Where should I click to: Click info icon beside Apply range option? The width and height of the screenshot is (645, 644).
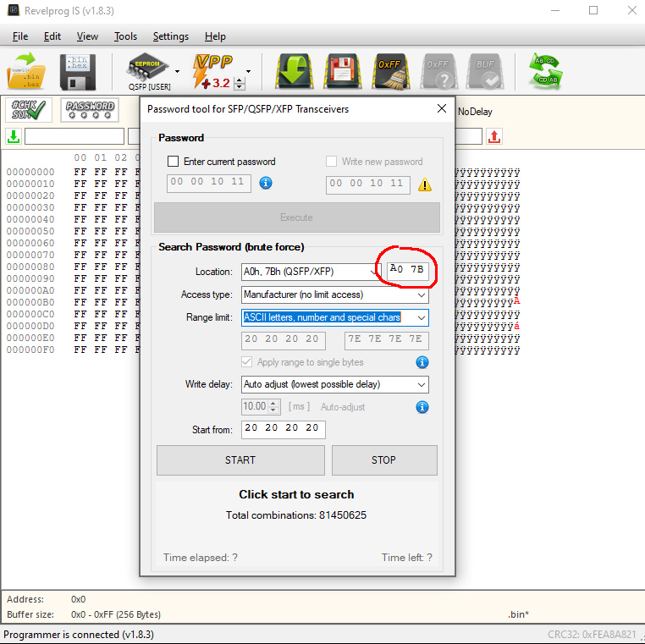pos(422,362)
